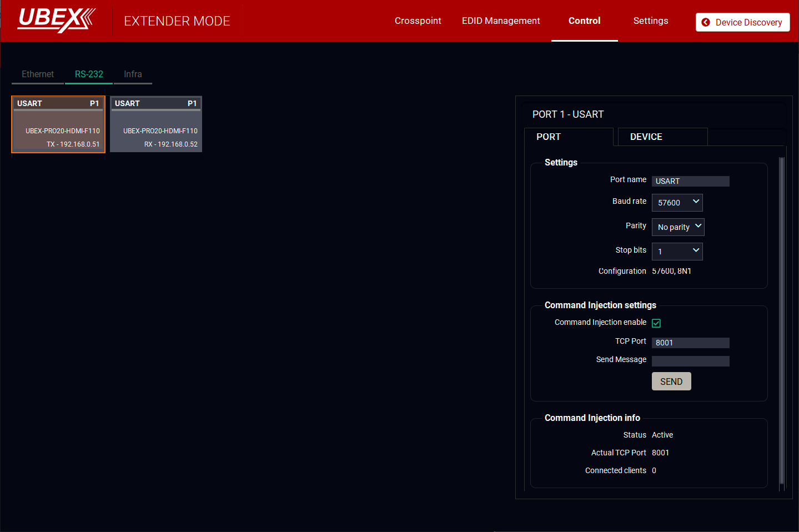This screenshot has width=799, height=532.
Task: Disable the Command Injection enable checkbox
Action: (x=656, y=323)
